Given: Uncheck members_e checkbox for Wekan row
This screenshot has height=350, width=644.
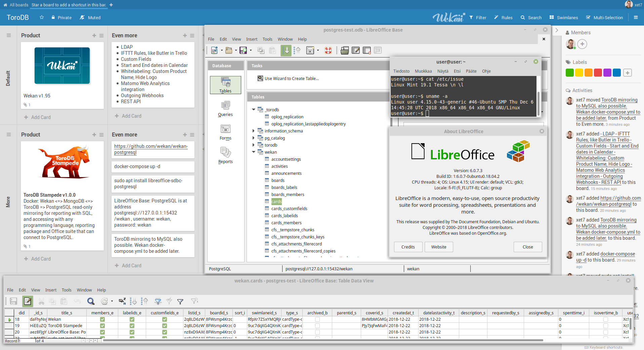Looking at the screenshot, I should click(x=102, y=319).
